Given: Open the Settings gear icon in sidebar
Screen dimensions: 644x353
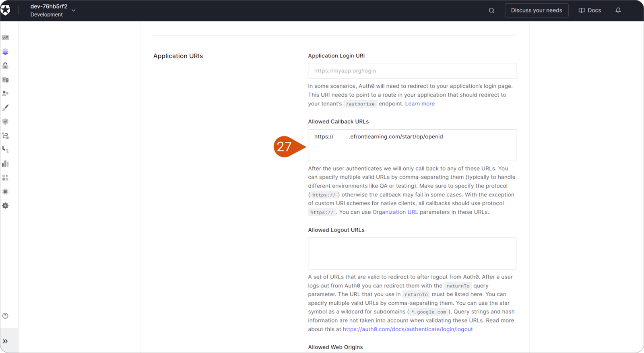Looking at the screenshot, I should (5, 206).
